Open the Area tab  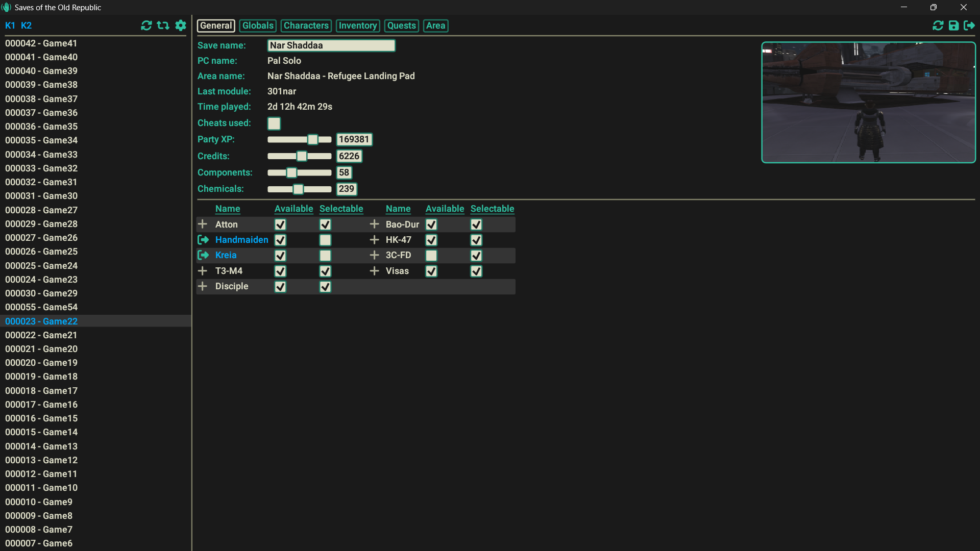[436, 26]
